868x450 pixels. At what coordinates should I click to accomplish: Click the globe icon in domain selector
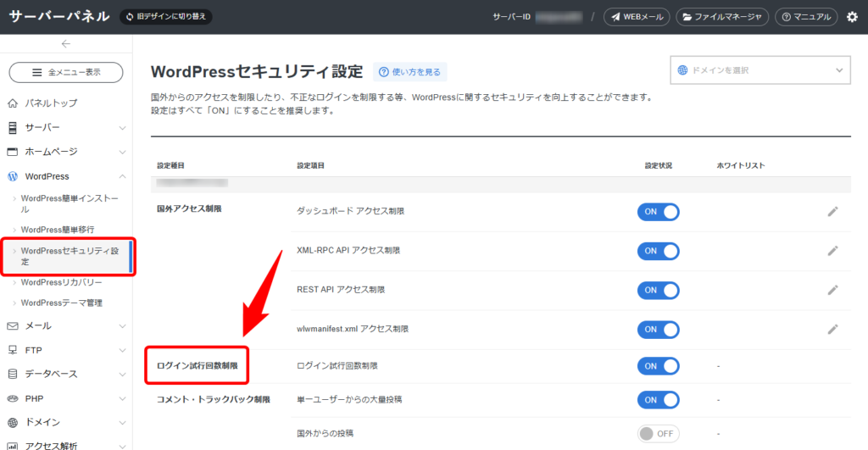tap(683, 70)
